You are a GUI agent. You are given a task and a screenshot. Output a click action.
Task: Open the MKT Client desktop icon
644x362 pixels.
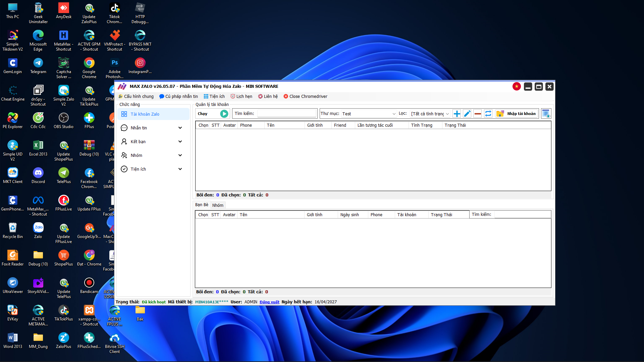13,176
